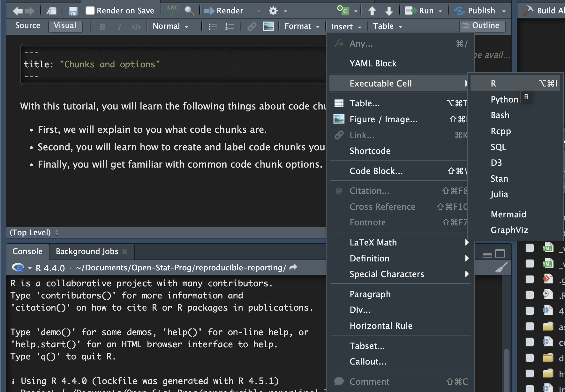
Task: Click the Render button
Action: (x=230, y=11)
